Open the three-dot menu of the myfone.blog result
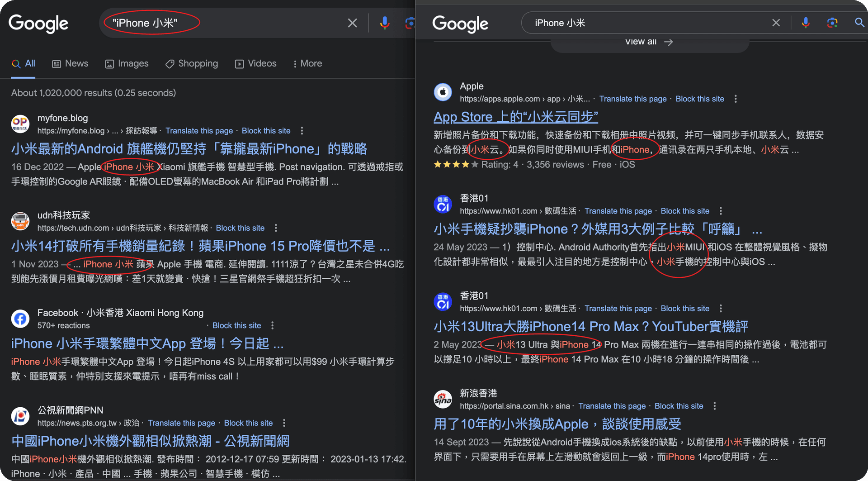Screen dimensions: 868x481 302,131
